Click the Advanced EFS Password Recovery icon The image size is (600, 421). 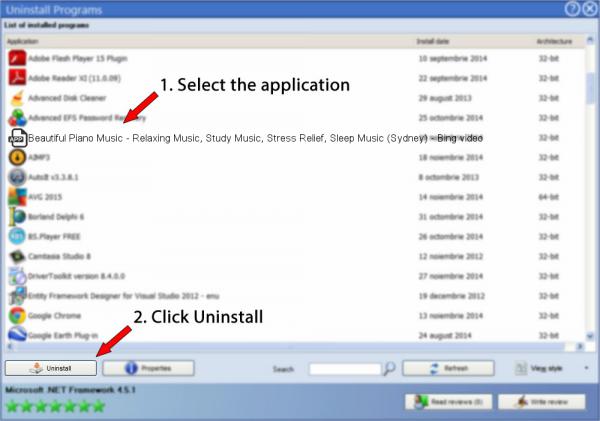pos(17,118)
